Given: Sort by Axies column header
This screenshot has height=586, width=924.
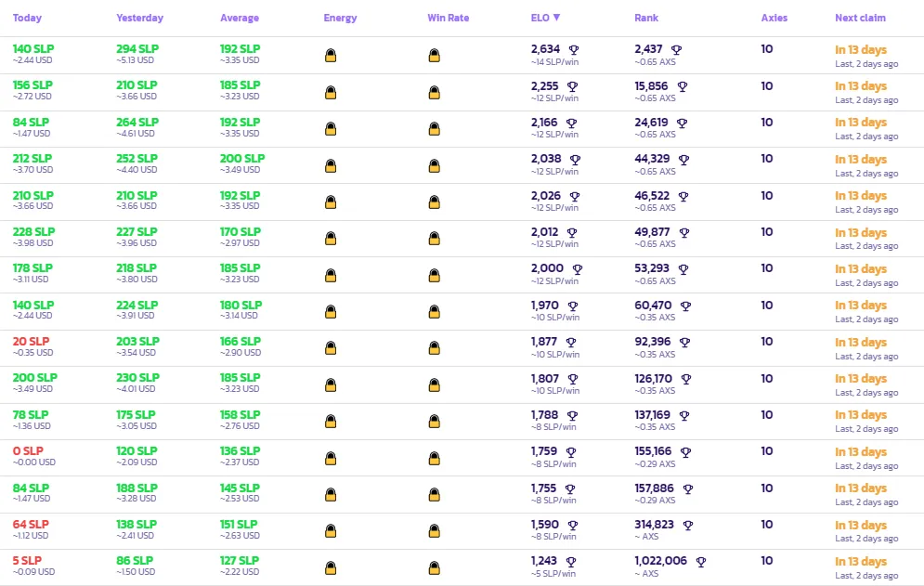Looking at the screenshot, I should click(774, 18).
